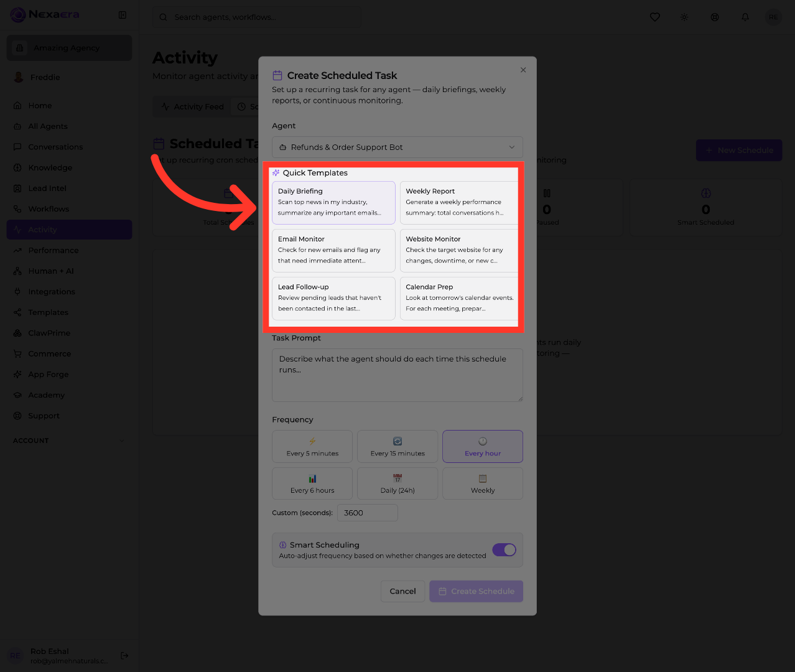The width and height of the screenshot is (795, 672).
Task: Select the Amazing Agency workspace
Action: point(70,48)
